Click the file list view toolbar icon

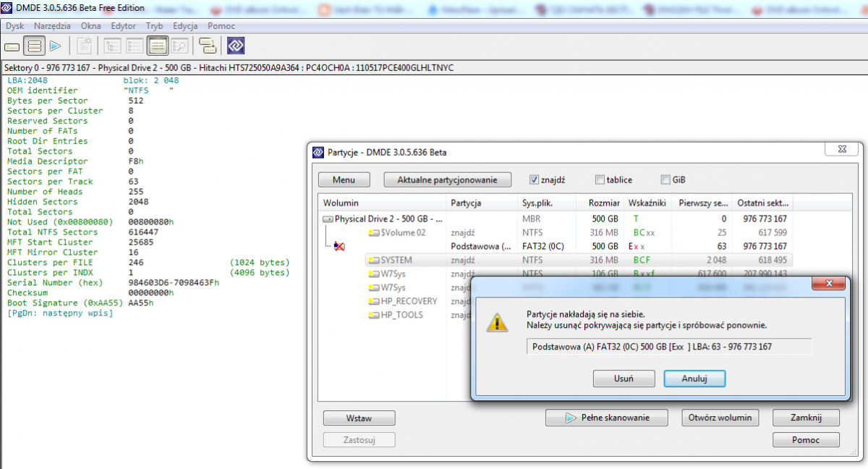(x=135, y=46)
